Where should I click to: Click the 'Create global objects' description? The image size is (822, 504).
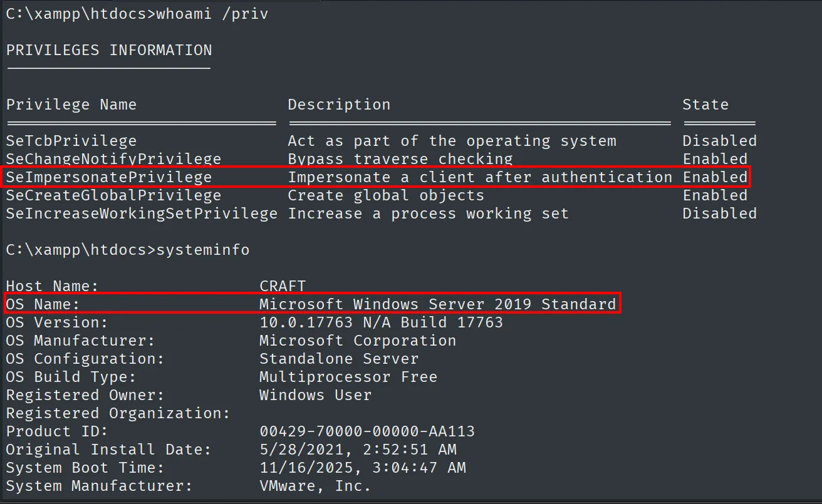click(x=386, y=195)
